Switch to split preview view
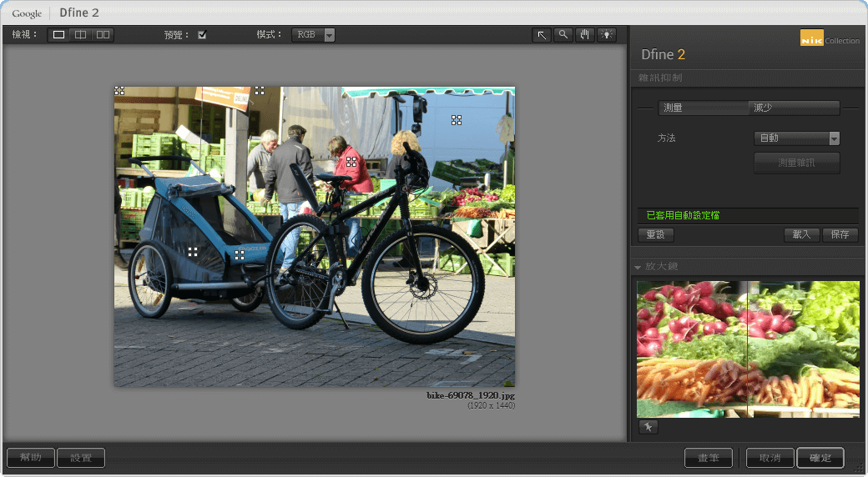868x477 pixels. tap(80, 35)
